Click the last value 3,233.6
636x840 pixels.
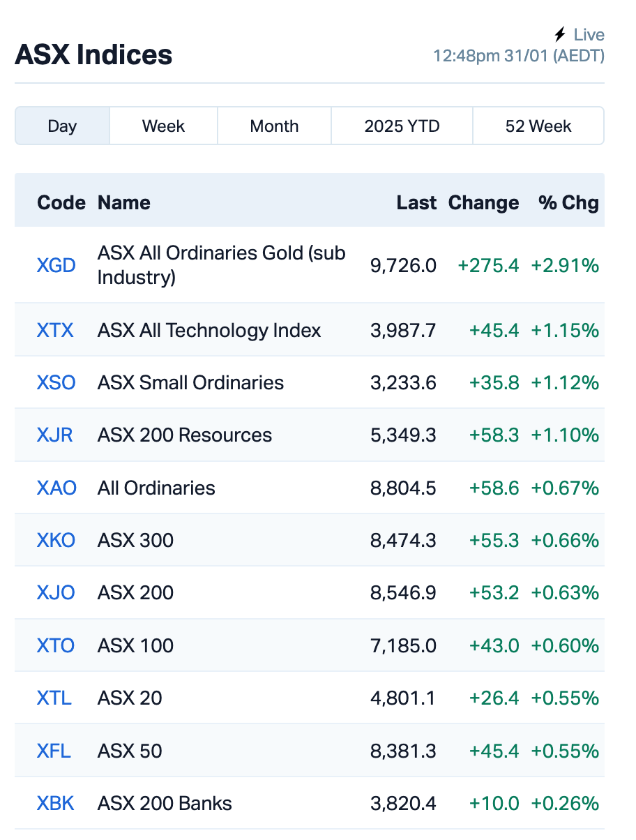click(x=404, y=383)
